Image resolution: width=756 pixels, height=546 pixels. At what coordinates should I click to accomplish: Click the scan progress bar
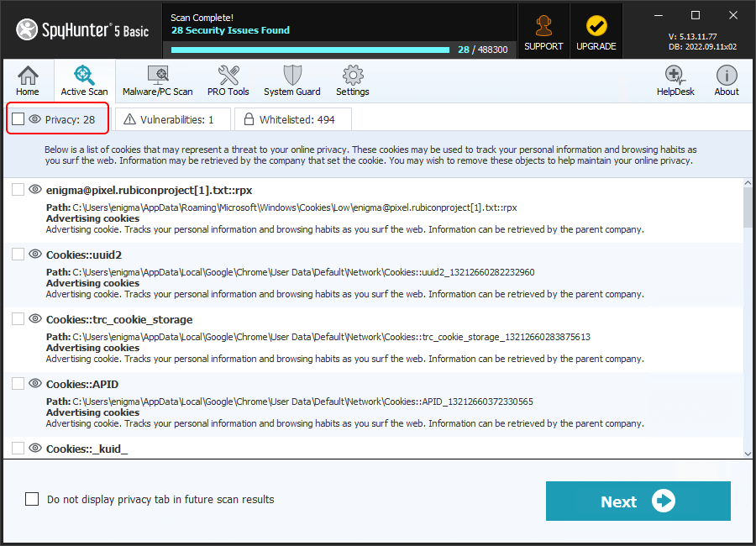coord(312,50)
